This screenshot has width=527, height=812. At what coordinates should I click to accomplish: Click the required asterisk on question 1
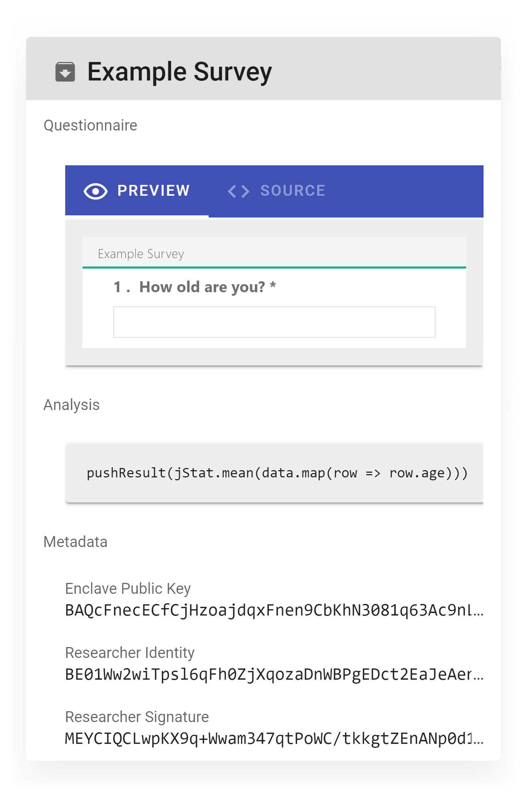pyautogui.click(x=273, y=286)
